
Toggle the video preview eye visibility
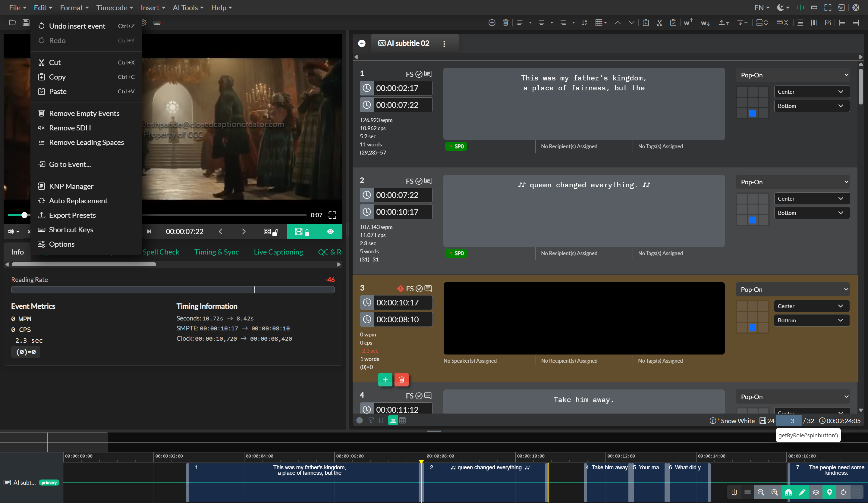pyautogui.click(x=330, y=231)
